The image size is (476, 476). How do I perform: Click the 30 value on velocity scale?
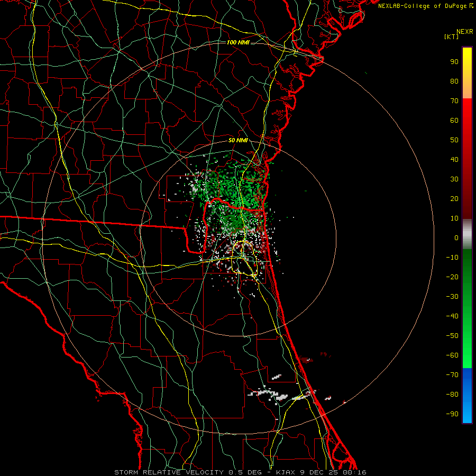454,179
